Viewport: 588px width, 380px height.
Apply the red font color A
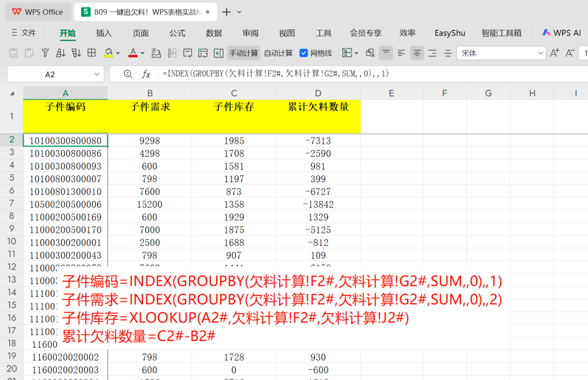click(133, 53)
